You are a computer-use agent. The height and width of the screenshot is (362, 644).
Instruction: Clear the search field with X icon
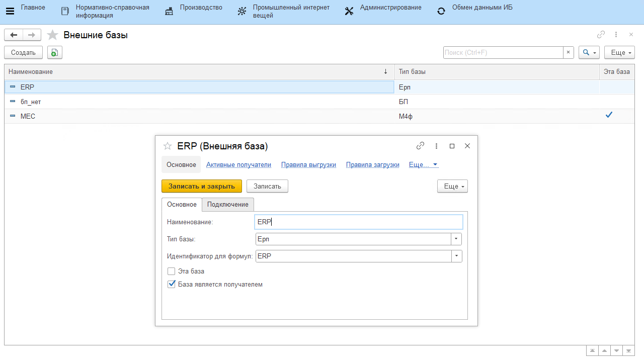pyautogui.click(x=568, y=52)
